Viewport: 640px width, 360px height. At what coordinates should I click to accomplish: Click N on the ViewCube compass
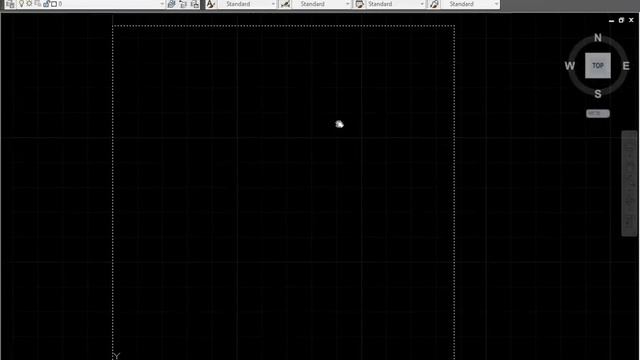(598, 38)
